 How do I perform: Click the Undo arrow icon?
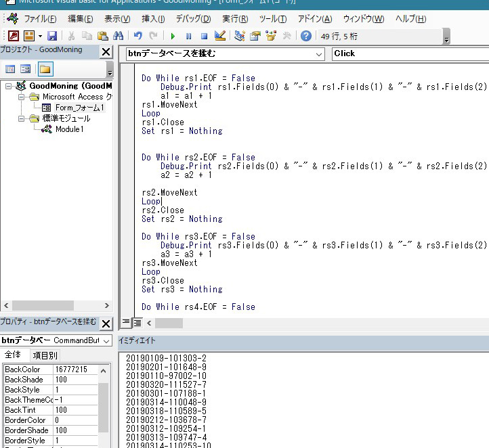138,36
